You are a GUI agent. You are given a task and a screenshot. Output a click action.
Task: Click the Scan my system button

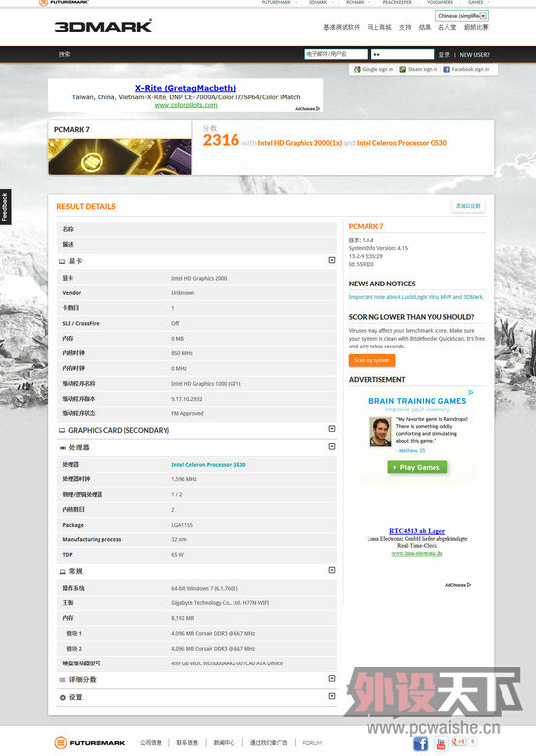click(x=372, y=360)
